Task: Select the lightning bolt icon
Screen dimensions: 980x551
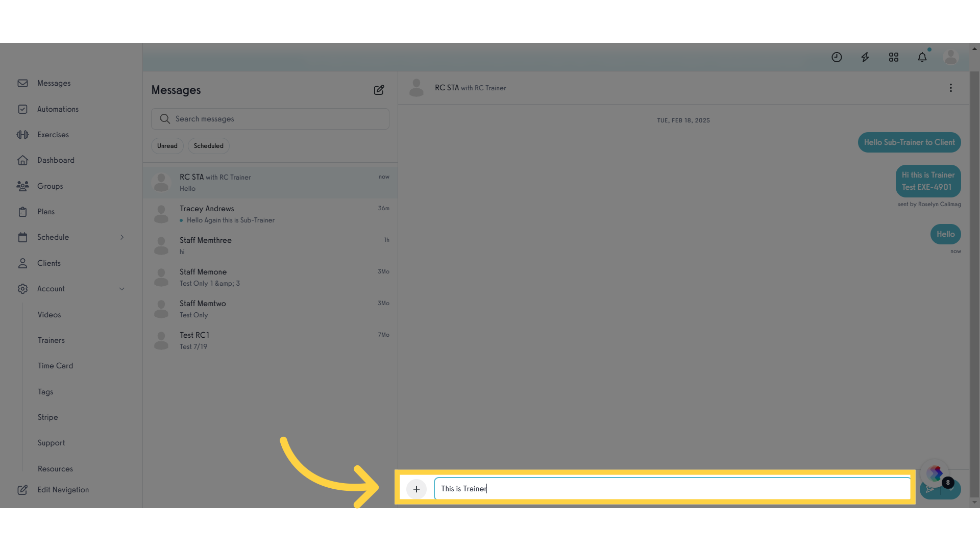Action: 865,57
